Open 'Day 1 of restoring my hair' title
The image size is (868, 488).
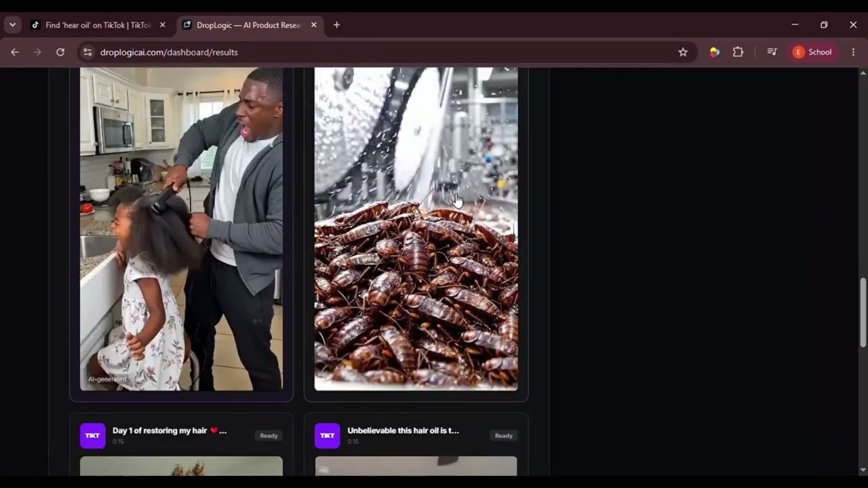point(170,430)
